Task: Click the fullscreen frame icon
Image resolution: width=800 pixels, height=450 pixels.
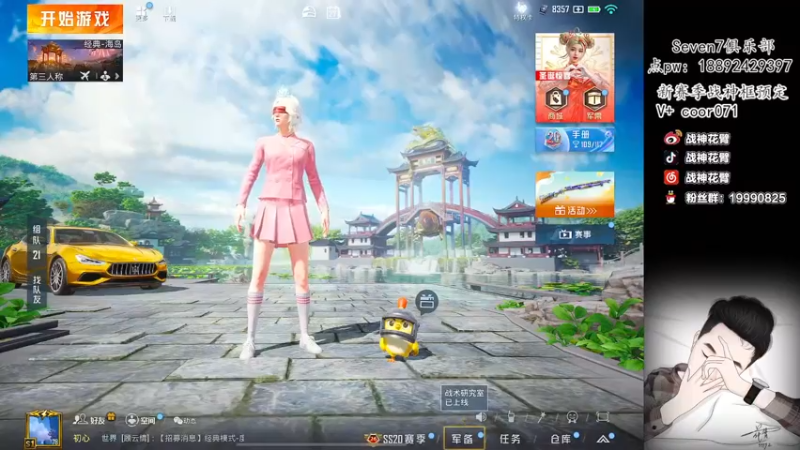Action: point(603,417)
